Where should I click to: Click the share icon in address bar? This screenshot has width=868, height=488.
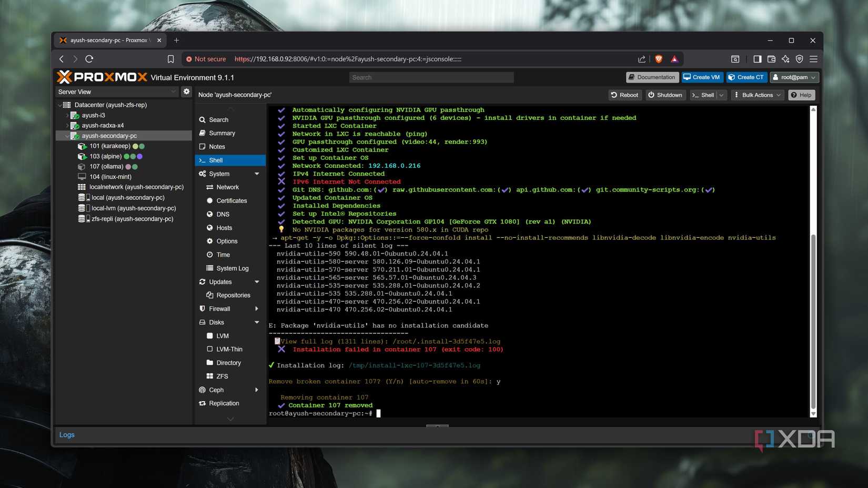[x=642, y=59]
